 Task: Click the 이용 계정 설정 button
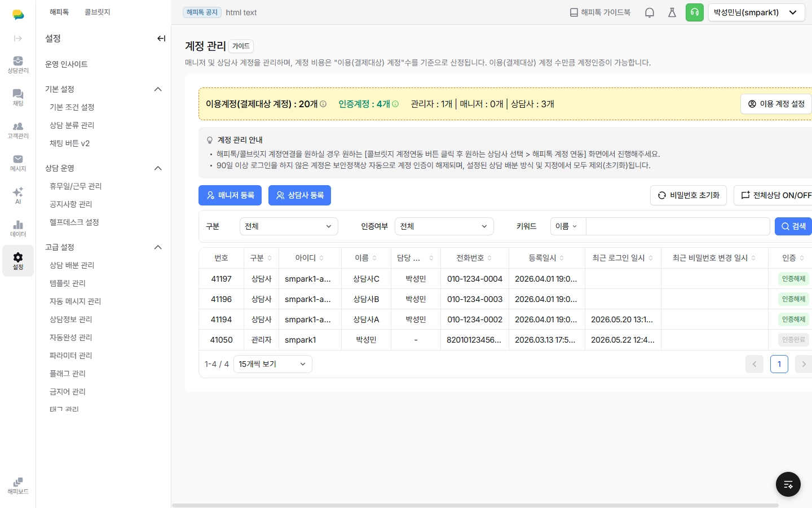point(776,104)
